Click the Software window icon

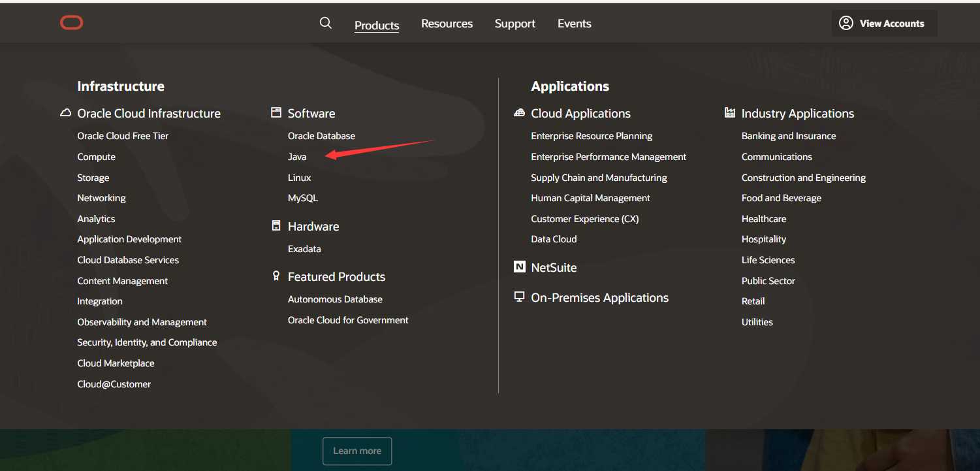coord(276,112)
